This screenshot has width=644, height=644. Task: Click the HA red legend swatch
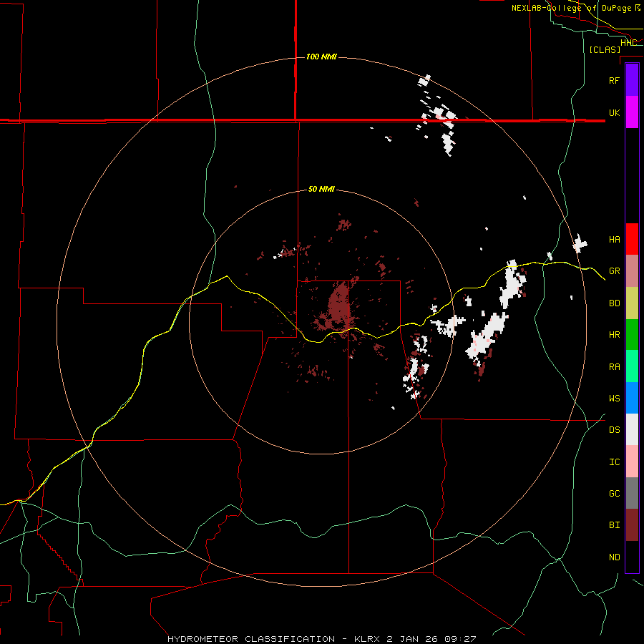(x=632, y=239)
